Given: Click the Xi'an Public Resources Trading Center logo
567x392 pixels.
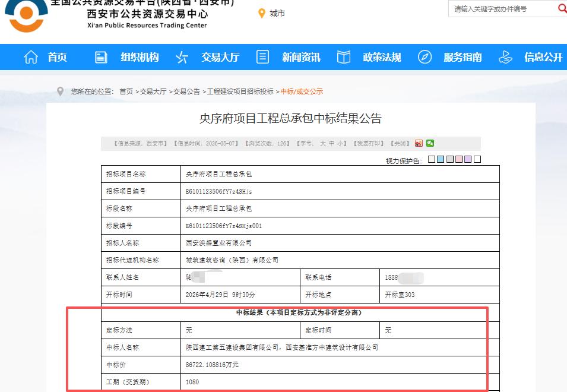Looking at the screenshot, I should click(26, 15).
